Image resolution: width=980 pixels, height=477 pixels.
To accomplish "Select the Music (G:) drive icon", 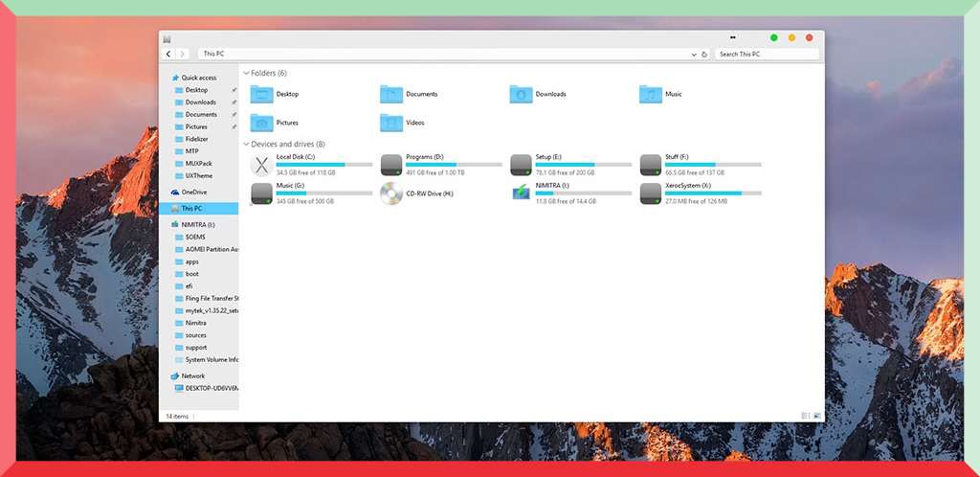I will click(x=262, y=193).
